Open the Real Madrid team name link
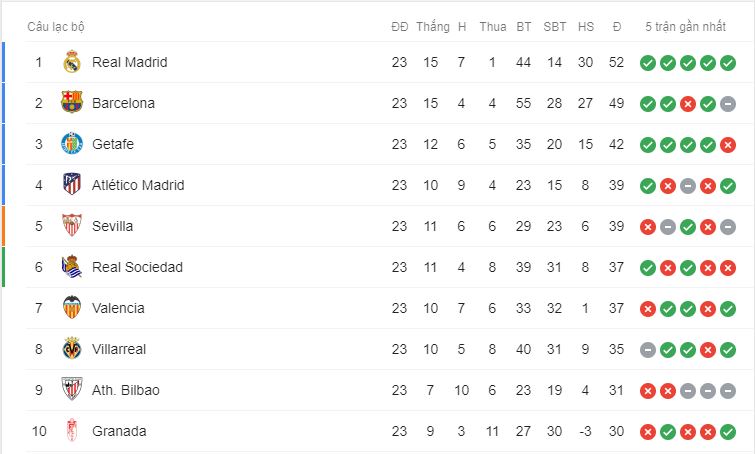This screenshot has width=755, height=454. pos(130,62)
